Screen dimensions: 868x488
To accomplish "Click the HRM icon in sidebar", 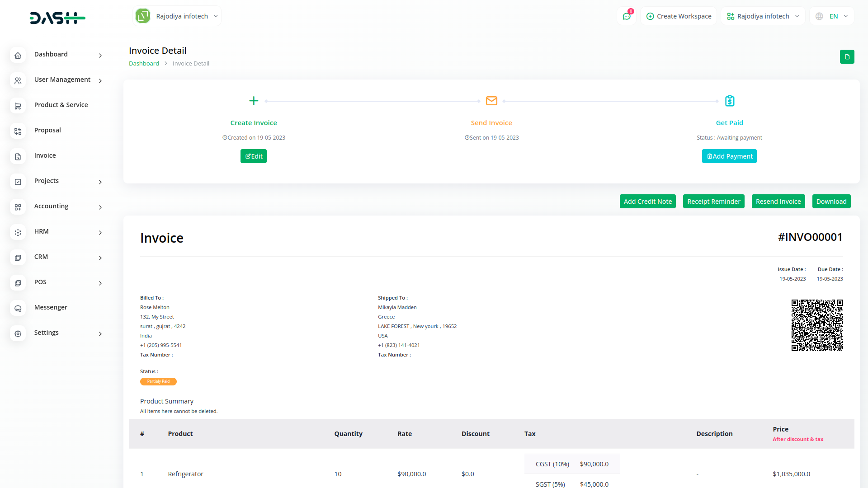I will tap(18, 232).
